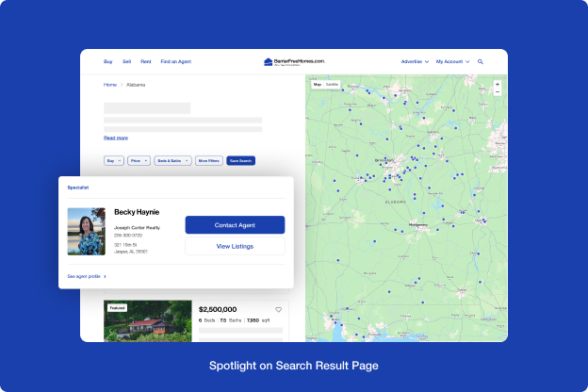Follow the See agent profile link
The image size is (588, 392).
tap(87, 276)
